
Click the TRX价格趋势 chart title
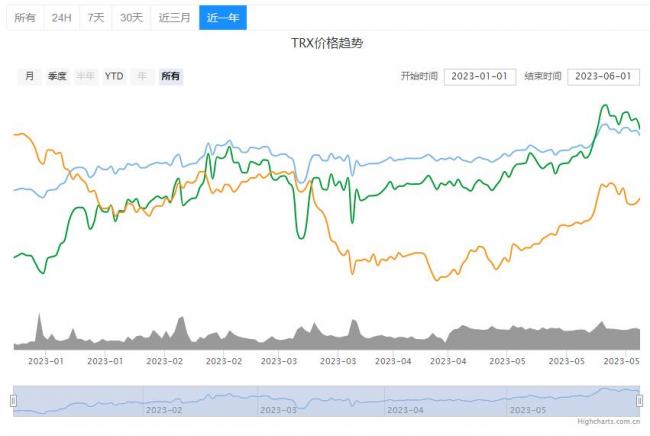coord(326,46)
